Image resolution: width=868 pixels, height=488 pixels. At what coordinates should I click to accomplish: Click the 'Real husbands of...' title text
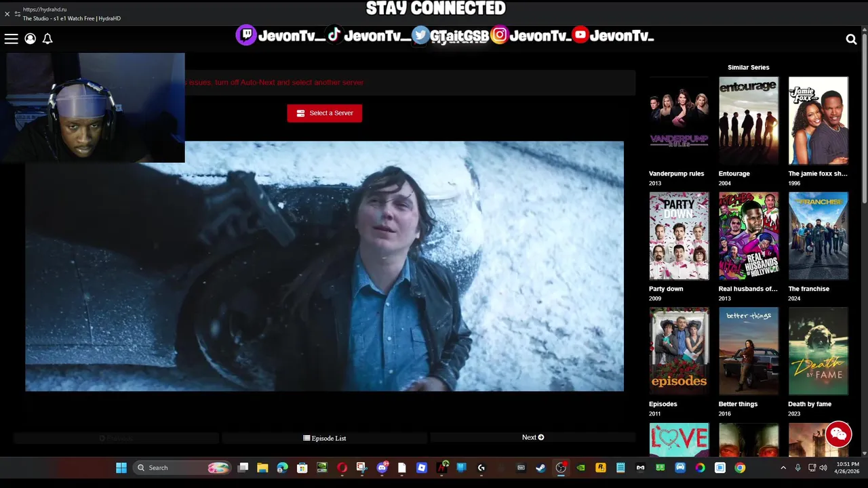[x=748, y=289]
